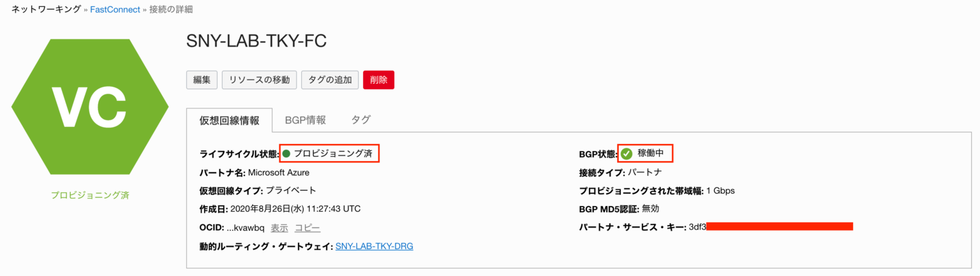Select the 仮想回線情報 tab
This screenshot has height=276, width=980.
(229, 120)
